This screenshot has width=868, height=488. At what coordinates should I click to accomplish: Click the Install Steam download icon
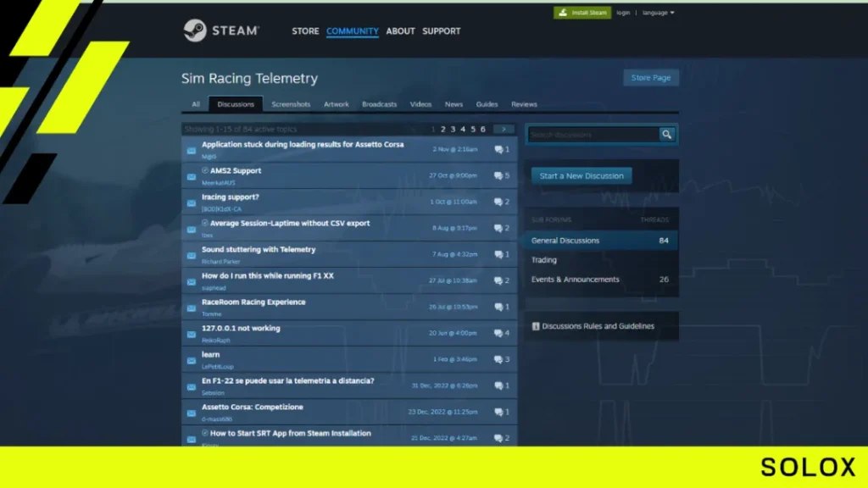pyautogui.click(x=563, y=12)
